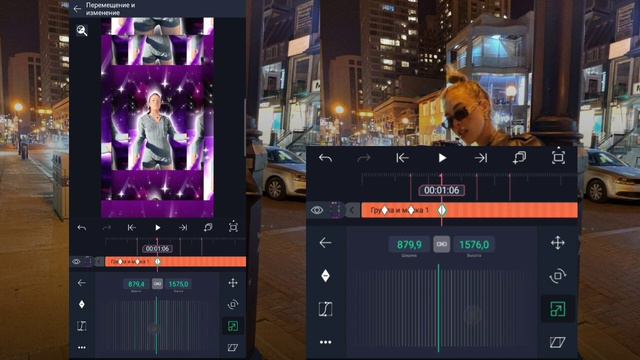Select Scale tool in small panel
The width and height of the screenshot is (640, 360).
pos(233,326)
